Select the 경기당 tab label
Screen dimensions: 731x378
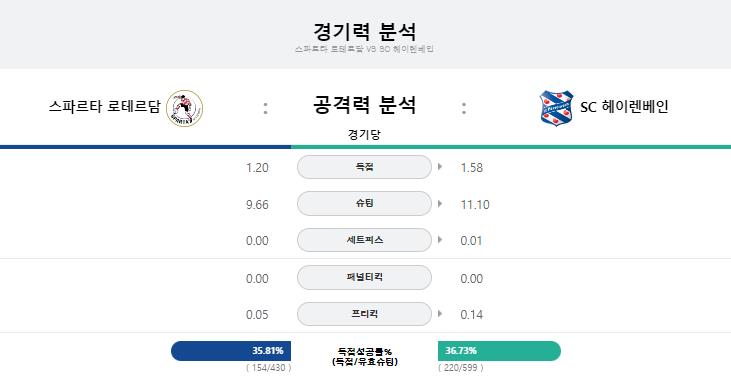pos(364,135)
